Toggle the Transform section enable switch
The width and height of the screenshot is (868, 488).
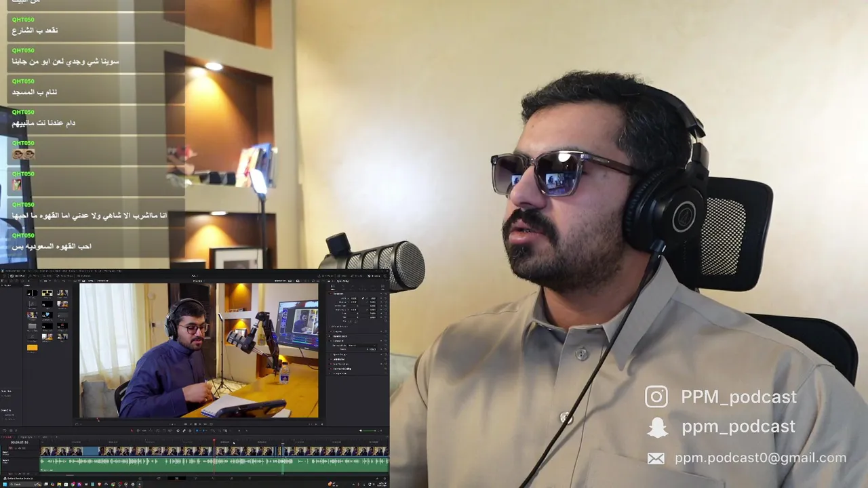pos(331,293)
